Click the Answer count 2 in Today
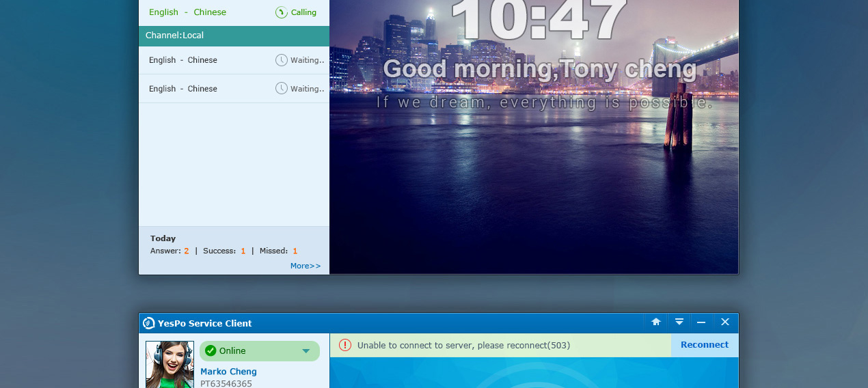The image size is (868, 388). click(x=186, y=251)
